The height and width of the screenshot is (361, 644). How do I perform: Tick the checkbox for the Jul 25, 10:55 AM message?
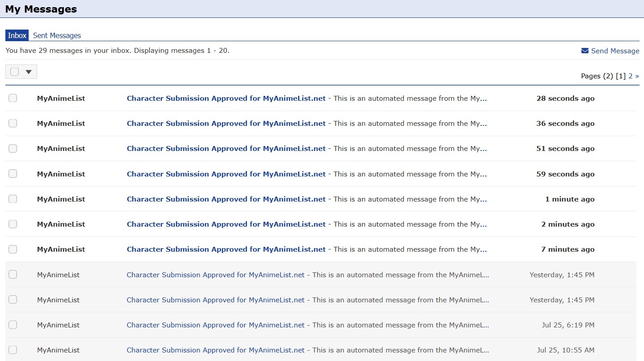[x=13, y=350]
